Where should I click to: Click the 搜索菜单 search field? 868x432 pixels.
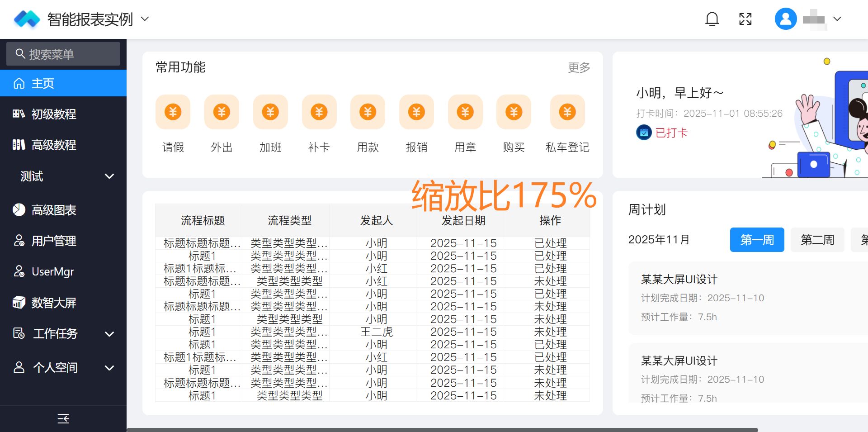click(x=63, y=54)
